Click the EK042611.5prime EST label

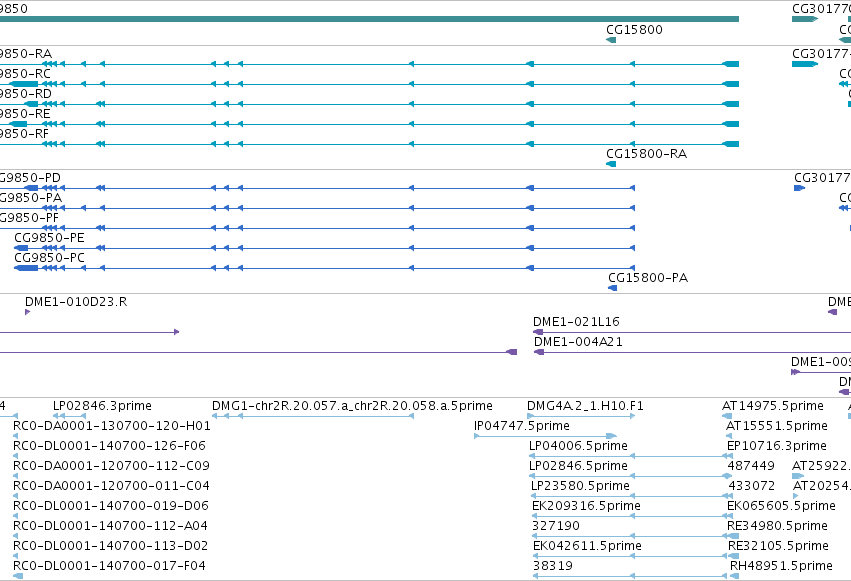pyautogui.click(x=587, y=546)
